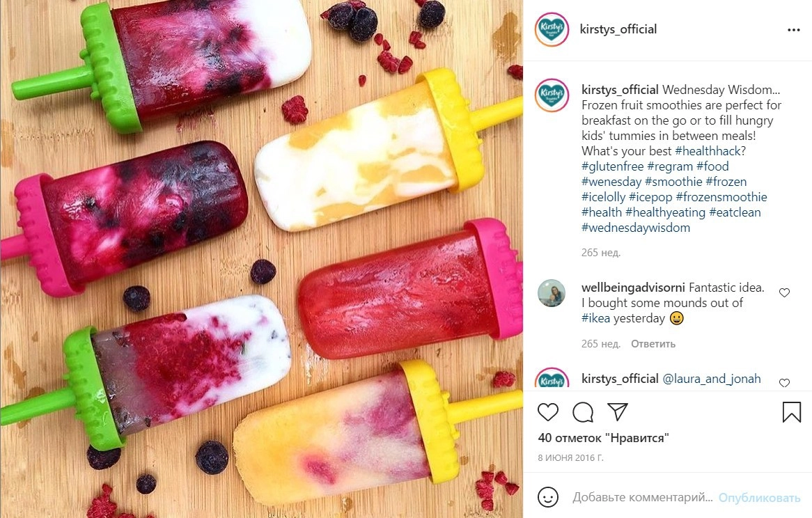The width and height of the screenshot is (812, 518).
Task: Like the kirstys_official reply comment heart
Action: coord(785,383)
